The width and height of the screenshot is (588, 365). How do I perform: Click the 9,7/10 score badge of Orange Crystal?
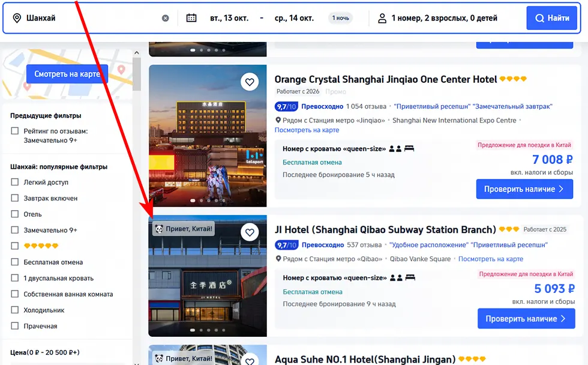coord(287,106)
